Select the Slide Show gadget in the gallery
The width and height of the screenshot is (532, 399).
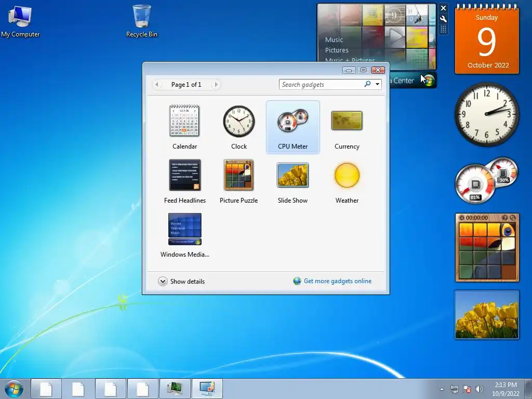[x=293, y=181]
